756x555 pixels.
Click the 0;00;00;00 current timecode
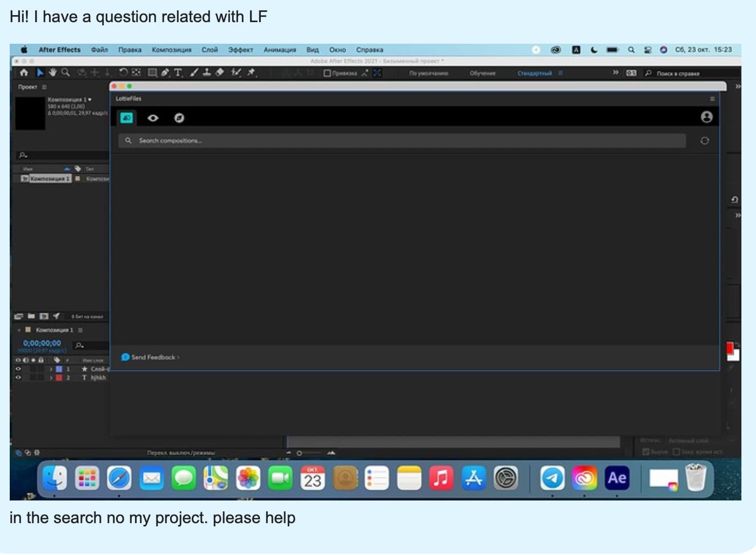[x=42, y=343]
